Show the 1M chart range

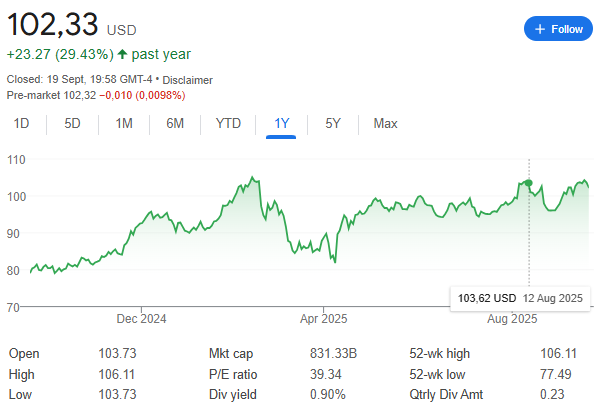124,123
